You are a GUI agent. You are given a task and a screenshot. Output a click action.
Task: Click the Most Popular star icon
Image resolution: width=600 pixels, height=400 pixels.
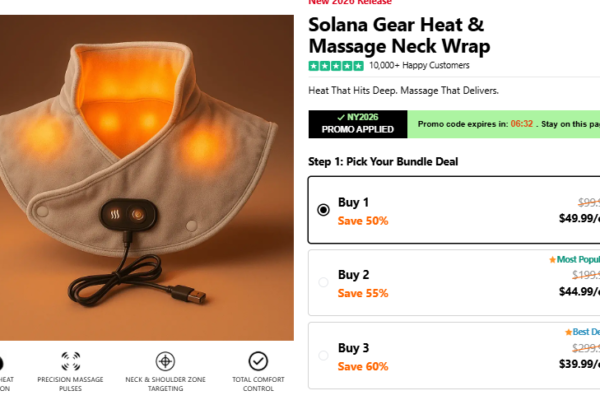point(552,260)
